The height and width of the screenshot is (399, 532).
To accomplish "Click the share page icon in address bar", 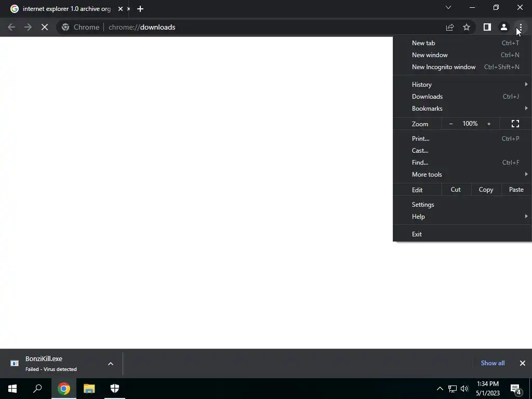I will tap(450, 27).
